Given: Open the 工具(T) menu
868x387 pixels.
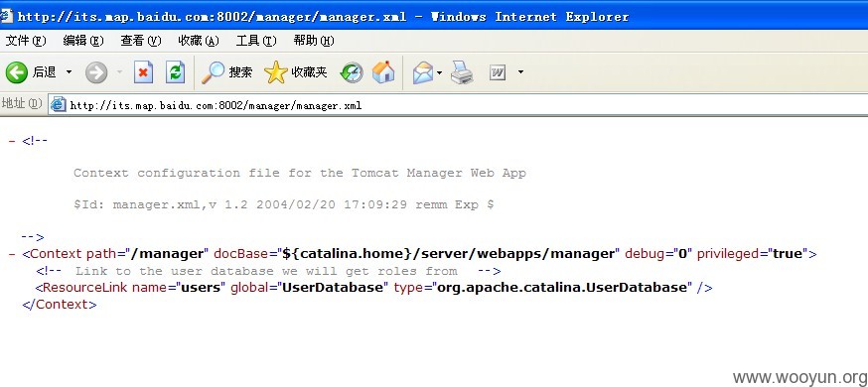Looking at the screenshot, I should tap(256, 41).
